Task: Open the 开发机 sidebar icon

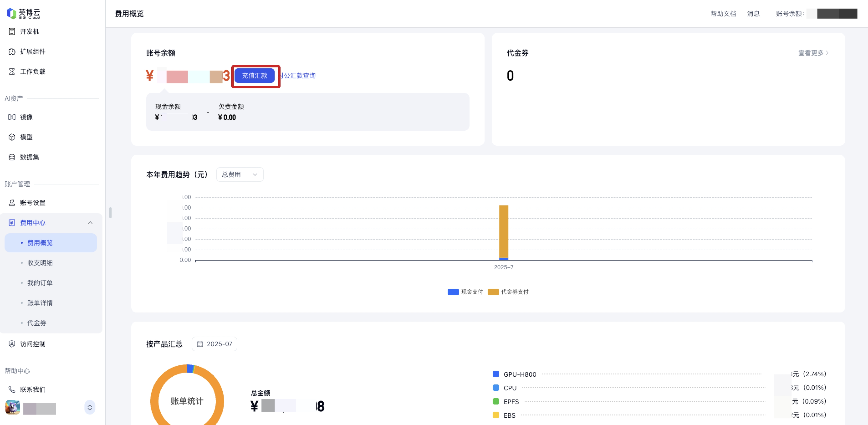Action: coord(12,31)
